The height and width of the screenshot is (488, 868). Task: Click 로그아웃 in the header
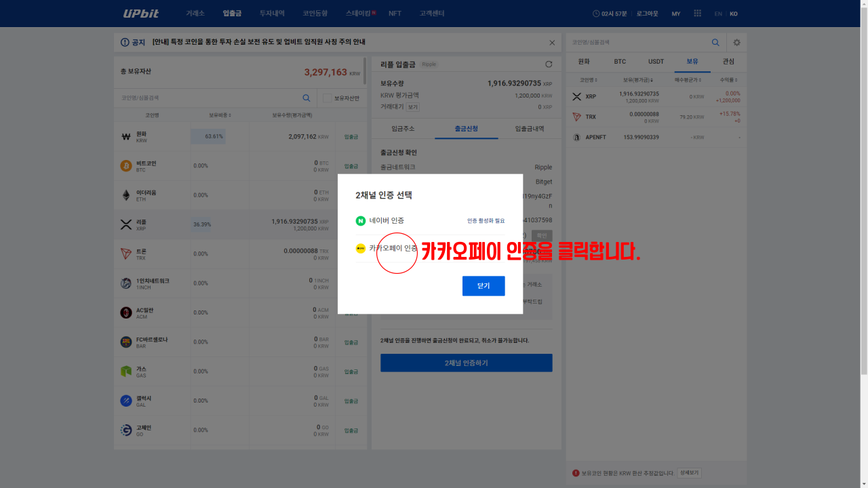[647, 14]
